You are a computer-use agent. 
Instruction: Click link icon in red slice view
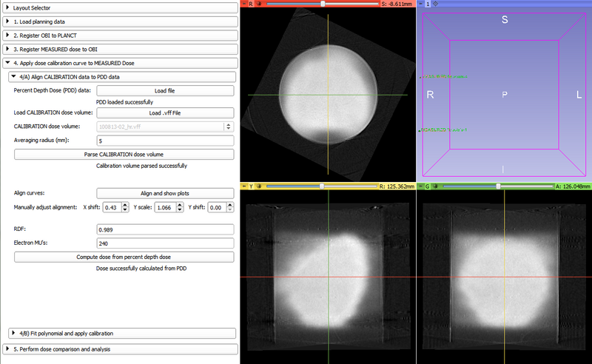click(x=260, y=4)
